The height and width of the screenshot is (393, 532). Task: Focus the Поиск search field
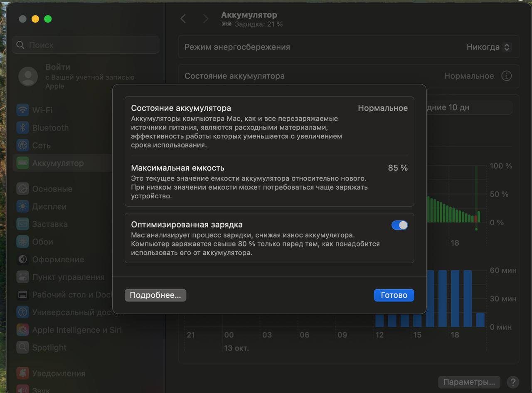click(x=86, y=45)
